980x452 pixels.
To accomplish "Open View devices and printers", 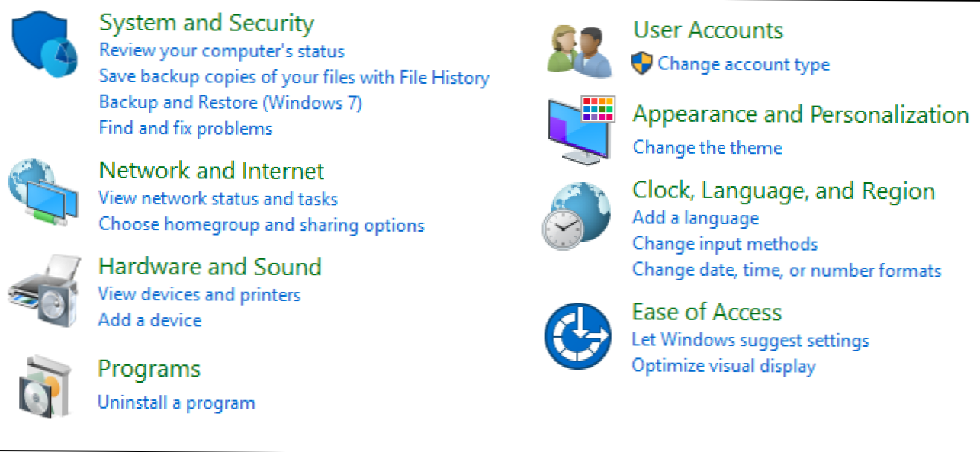I will pos(200,294).
